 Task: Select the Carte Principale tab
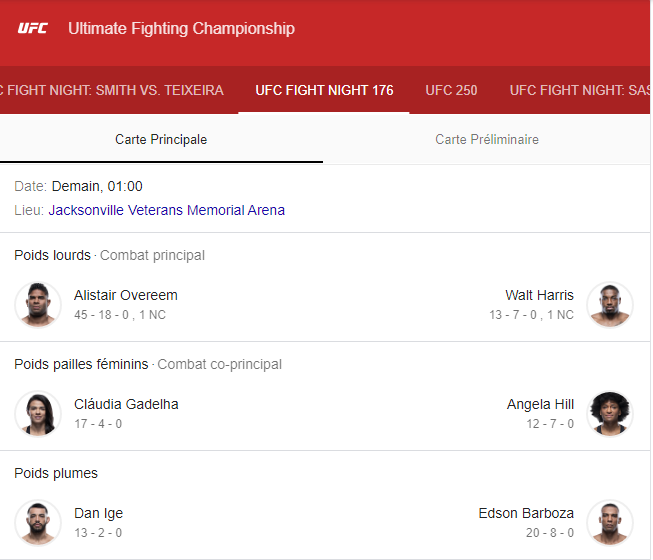161,139
